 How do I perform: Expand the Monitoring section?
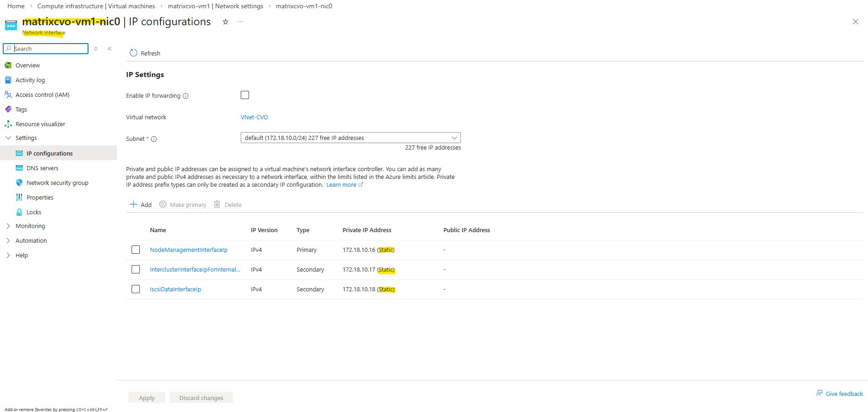[8, 226]
